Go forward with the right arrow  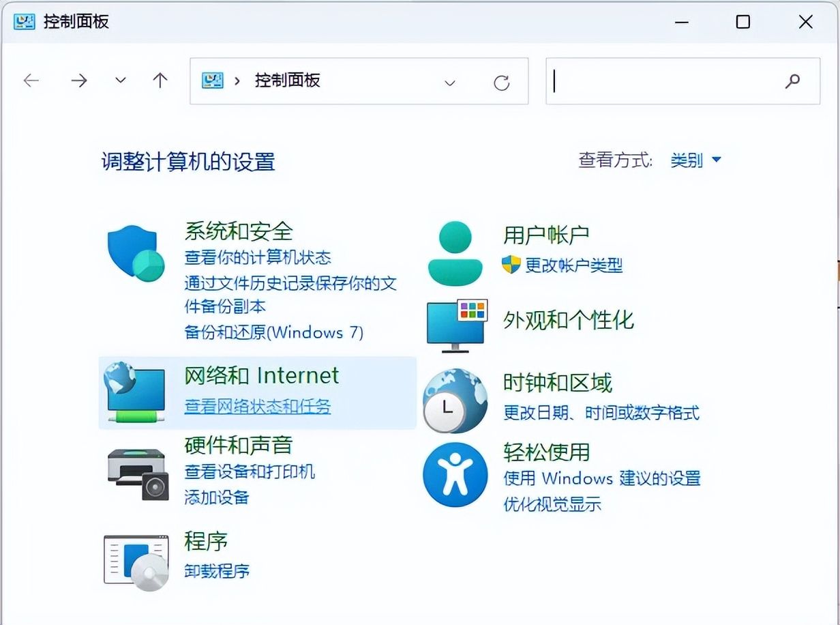79,81
